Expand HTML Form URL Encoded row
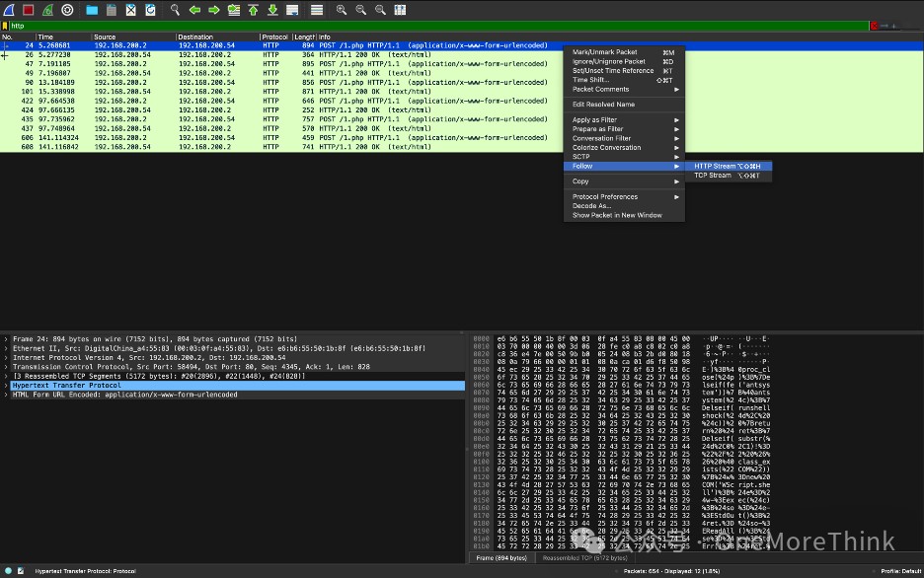The image size is (924, 578). coord(6,395)
